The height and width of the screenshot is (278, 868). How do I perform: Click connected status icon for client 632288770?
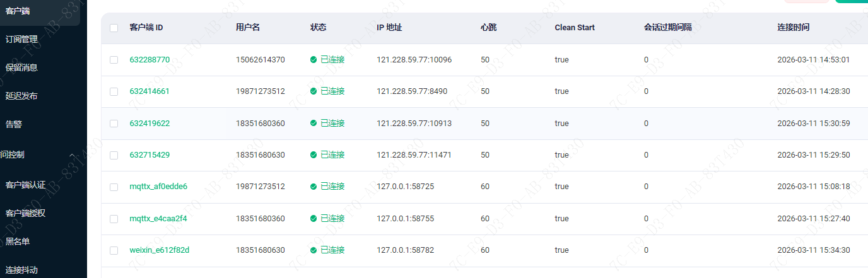point(314,60)
